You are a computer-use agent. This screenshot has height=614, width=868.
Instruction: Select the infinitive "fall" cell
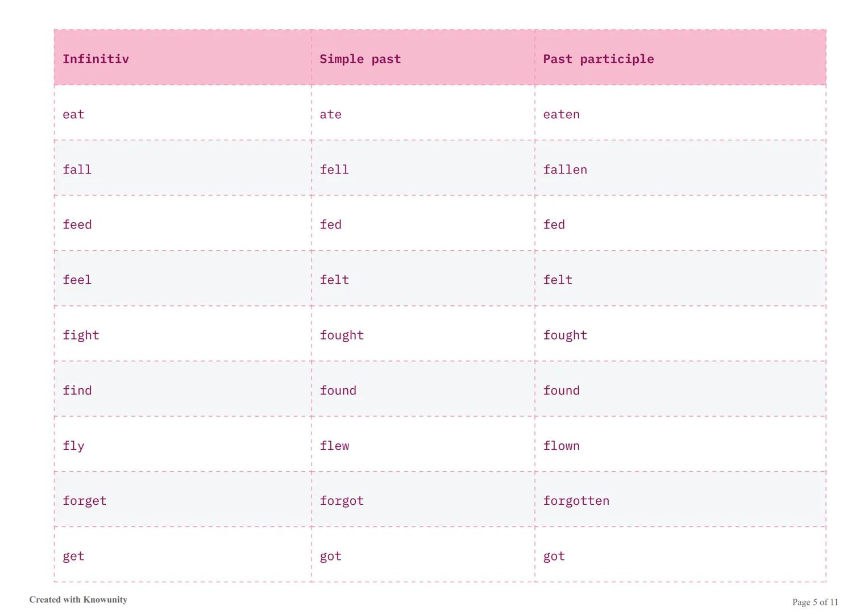[77, 169]
